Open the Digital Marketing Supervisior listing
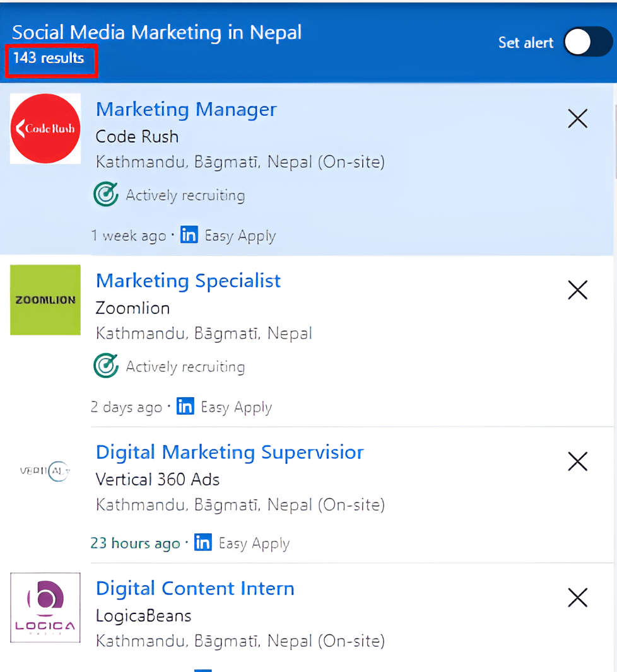This screenshot has width=617, height=672. click(x=229, y=452)
